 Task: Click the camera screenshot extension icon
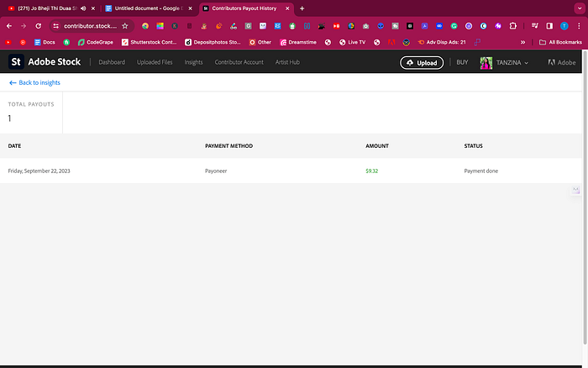tap(365, 26)
